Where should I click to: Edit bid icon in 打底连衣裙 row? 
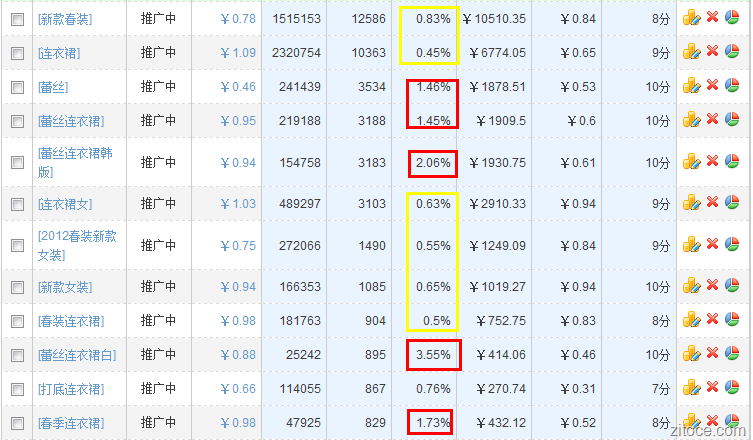coord(690,389)
